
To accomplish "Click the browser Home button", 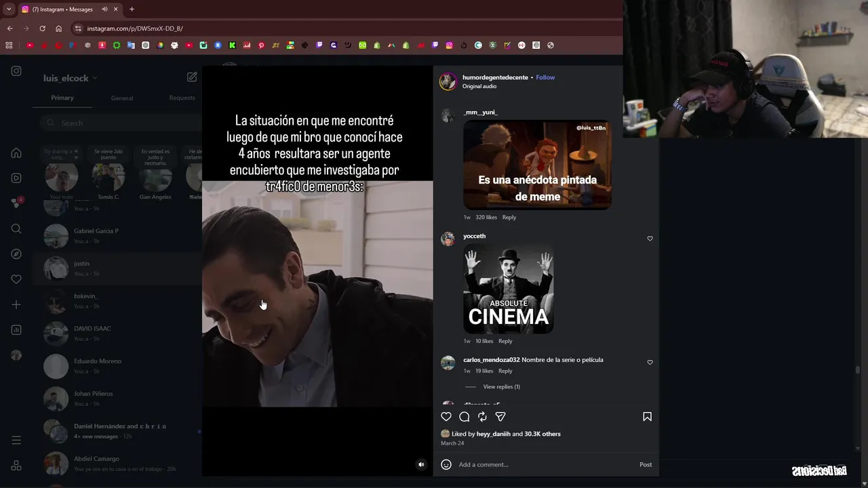I will click(58, 28).
